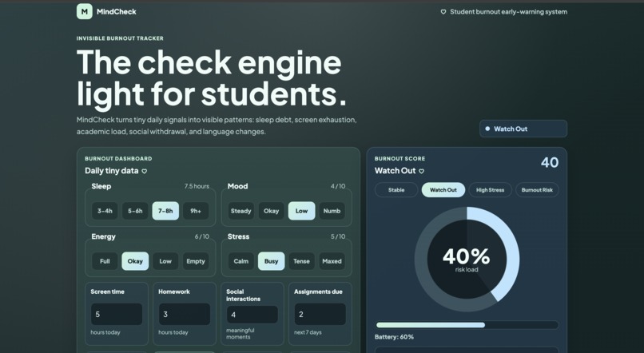The image size is (644, 353).
Task: Click the 6/10 energy score
Action: (x=201, y=236)
